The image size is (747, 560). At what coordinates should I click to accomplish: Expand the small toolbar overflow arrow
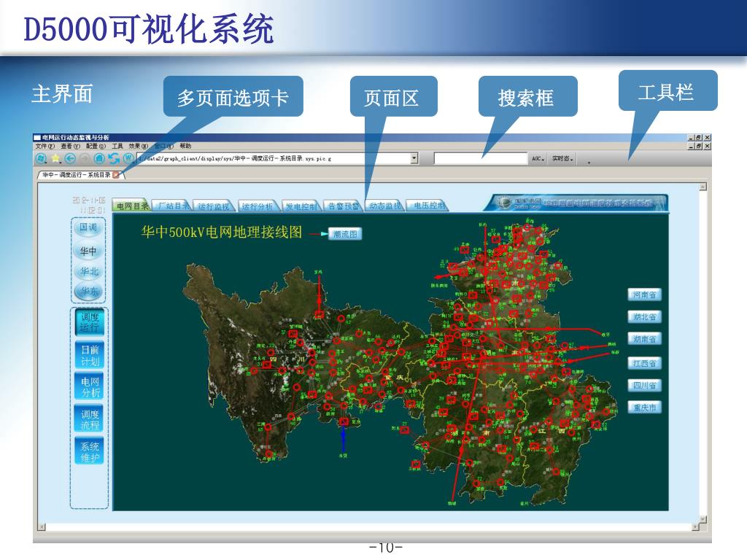[589, 162]
